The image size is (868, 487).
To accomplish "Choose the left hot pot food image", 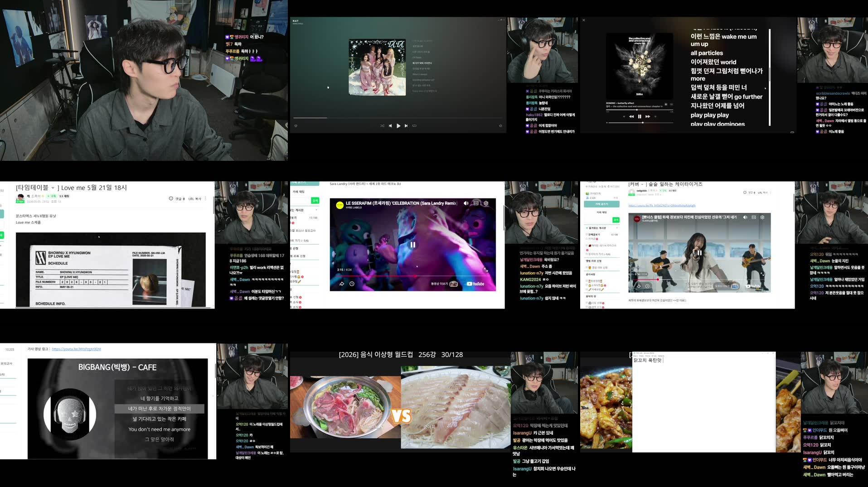I will pyautogui.click(x=345, y=407).
